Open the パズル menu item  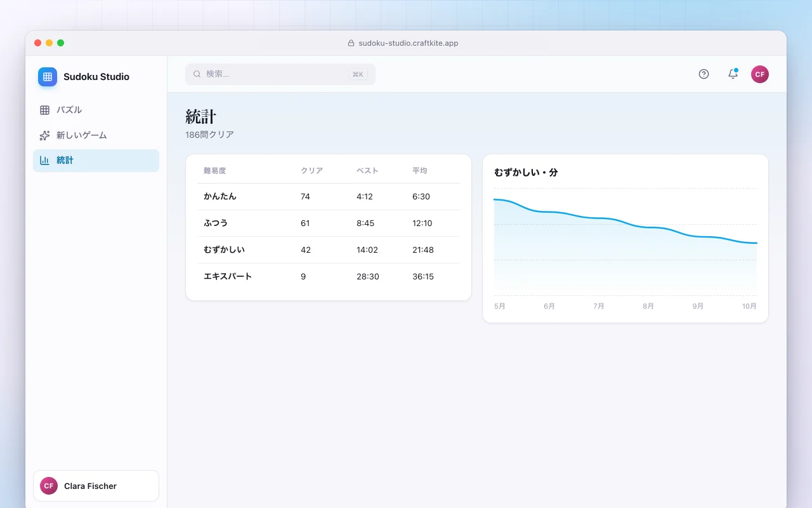96,110
